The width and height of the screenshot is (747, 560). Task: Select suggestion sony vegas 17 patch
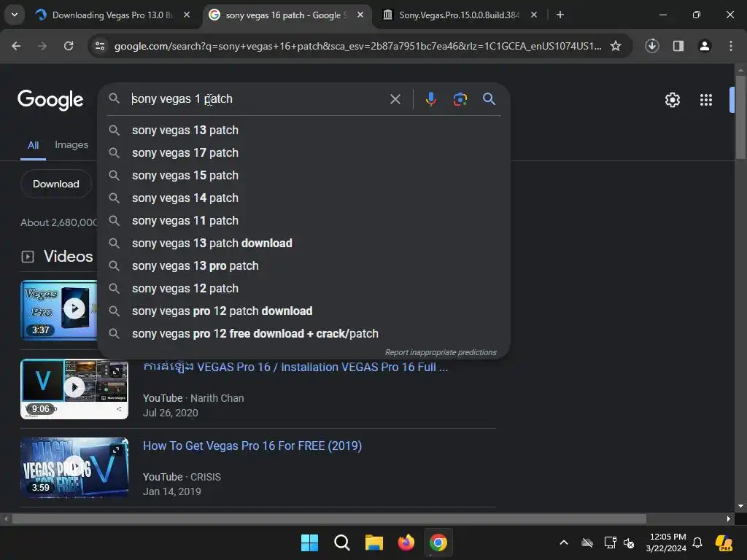point(304,153)
